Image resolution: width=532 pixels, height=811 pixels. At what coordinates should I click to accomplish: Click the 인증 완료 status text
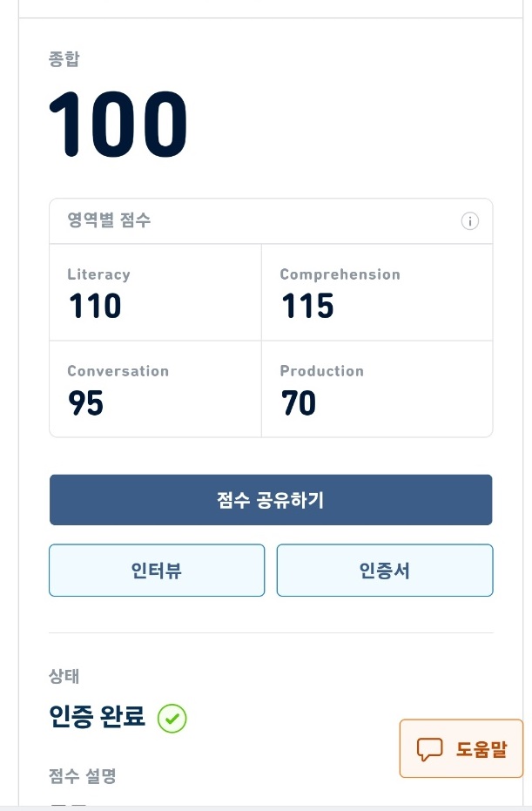point(97,719)
